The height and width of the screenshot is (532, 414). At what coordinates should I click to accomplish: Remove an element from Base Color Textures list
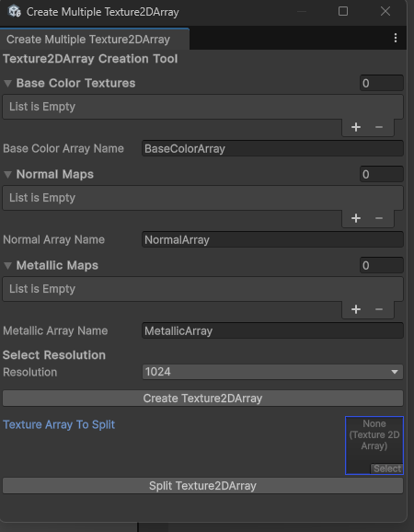(379, 127)
